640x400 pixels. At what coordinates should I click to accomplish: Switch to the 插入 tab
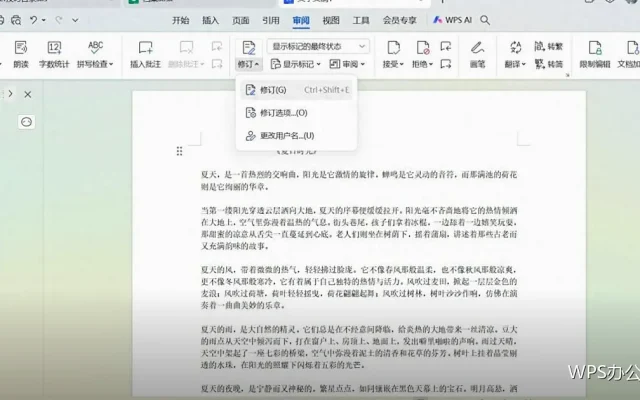(211, 20)
